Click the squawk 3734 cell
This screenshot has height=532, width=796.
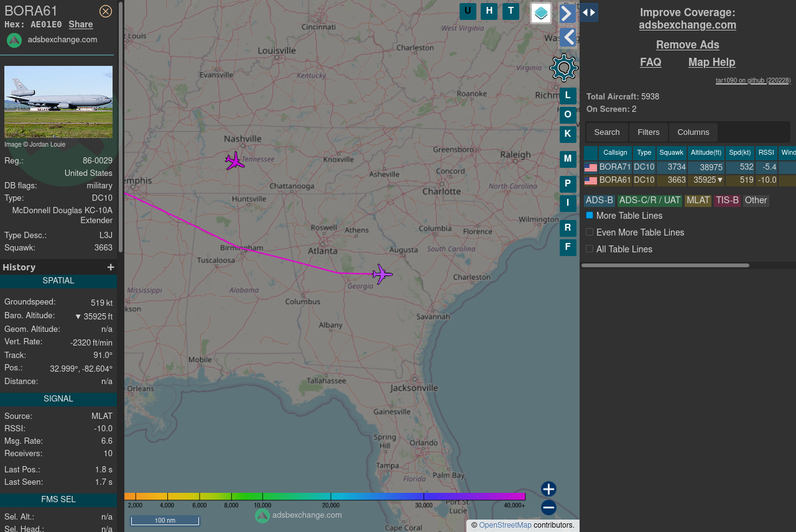coord(672,167)
